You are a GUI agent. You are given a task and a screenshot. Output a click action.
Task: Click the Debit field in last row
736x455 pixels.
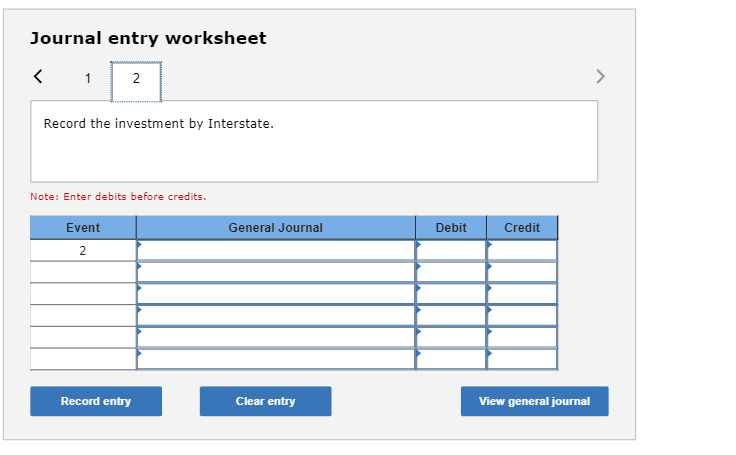click(x=451, y=359)
